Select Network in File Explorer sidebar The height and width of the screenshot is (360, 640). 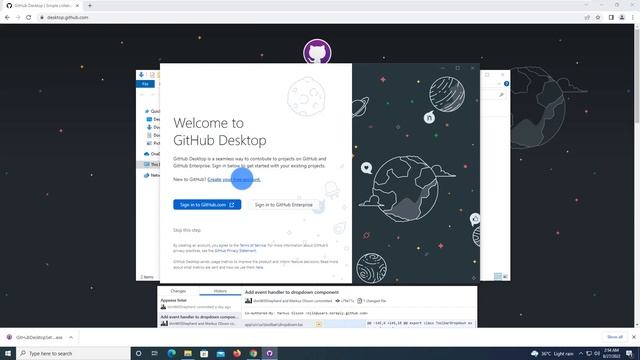point(152,175)
